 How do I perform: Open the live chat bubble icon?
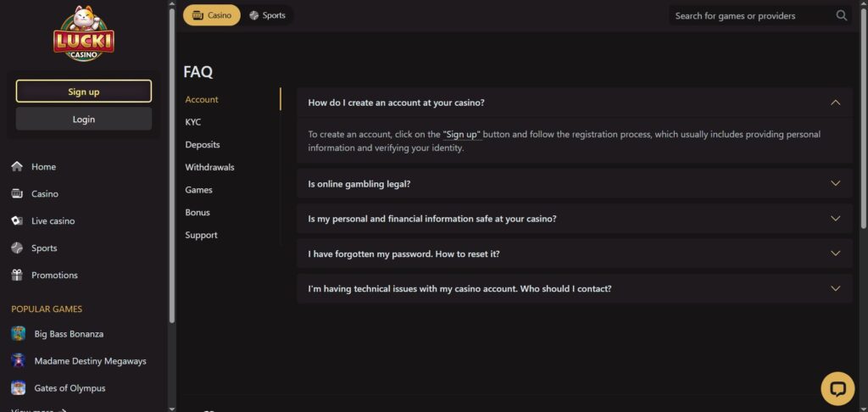837,388
